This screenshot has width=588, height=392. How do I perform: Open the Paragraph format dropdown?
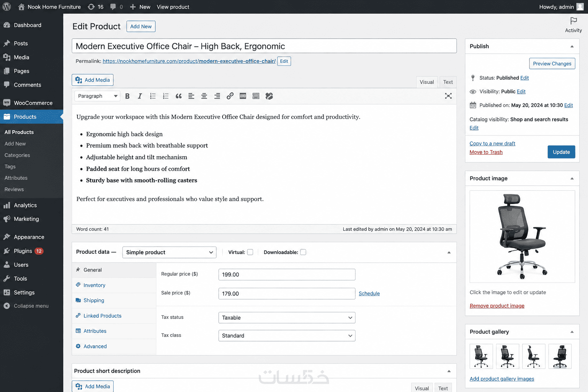(x=97, y=96)
